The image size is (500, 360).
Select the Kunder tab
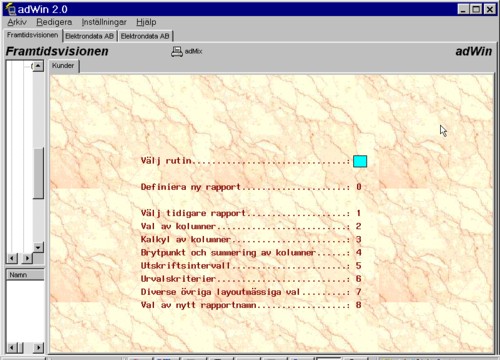click(63, 66)
